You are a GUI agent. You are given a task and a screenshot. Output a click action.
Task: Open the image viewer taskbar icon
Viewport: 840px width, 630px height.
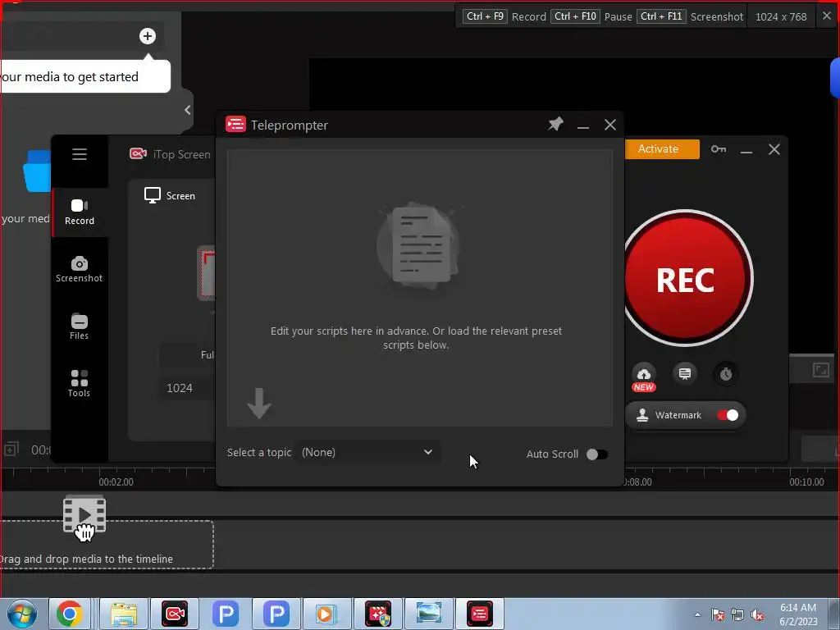[428, 614]
